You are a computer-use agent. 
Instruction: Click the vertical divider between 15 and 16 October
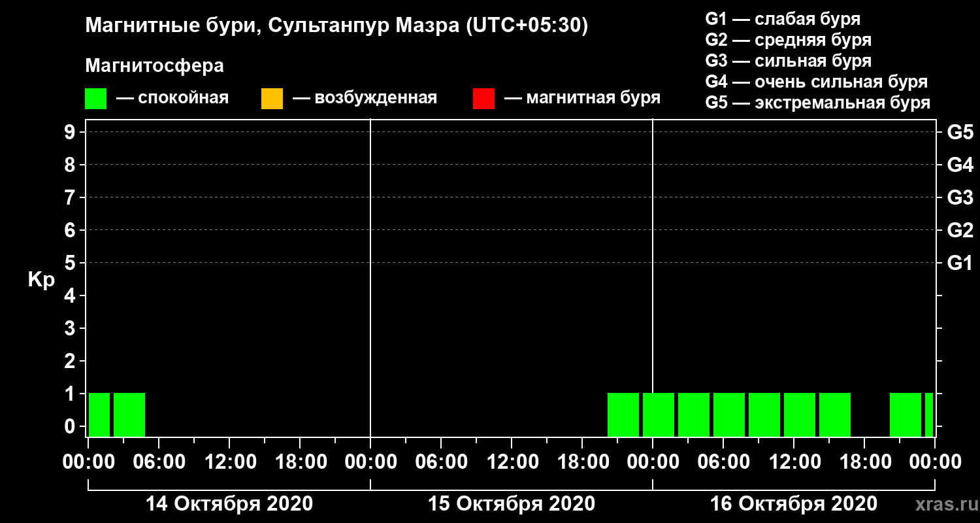click(653, 278)
